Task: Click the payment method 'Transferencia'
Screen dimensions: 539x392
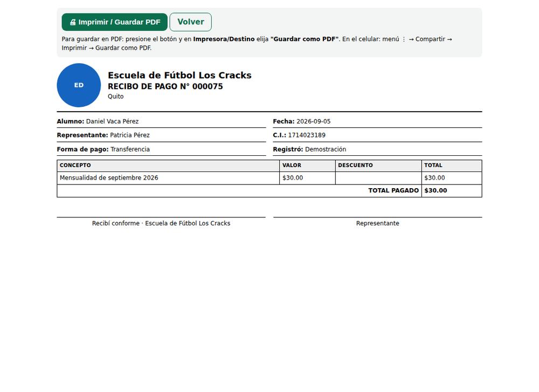Action: click(130, 149)
